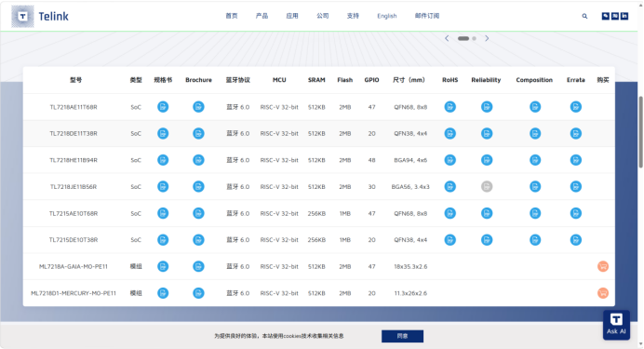Image resolution: width=644 pixels, height=349 pixels.
Task: Download Brochure PDF for ML7218D1-MERCURY-MO-PE11
Action: click(198, 293)
